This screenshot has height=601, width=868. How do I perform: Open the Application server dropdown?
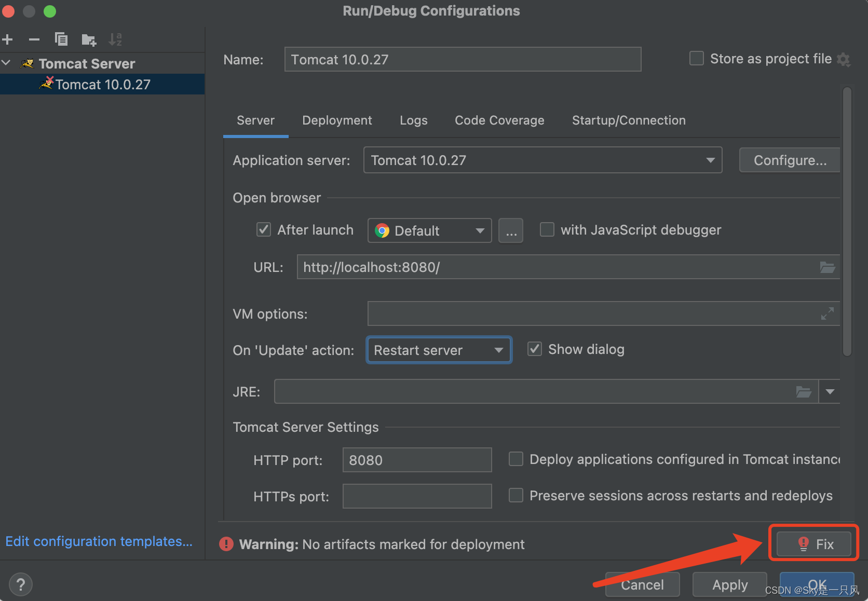click(x=542, y=160)
